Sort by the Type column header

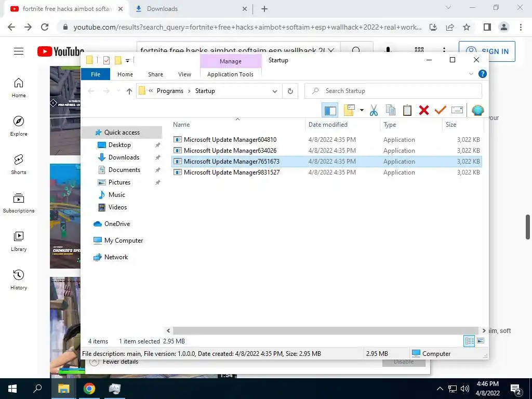(390, 125)
